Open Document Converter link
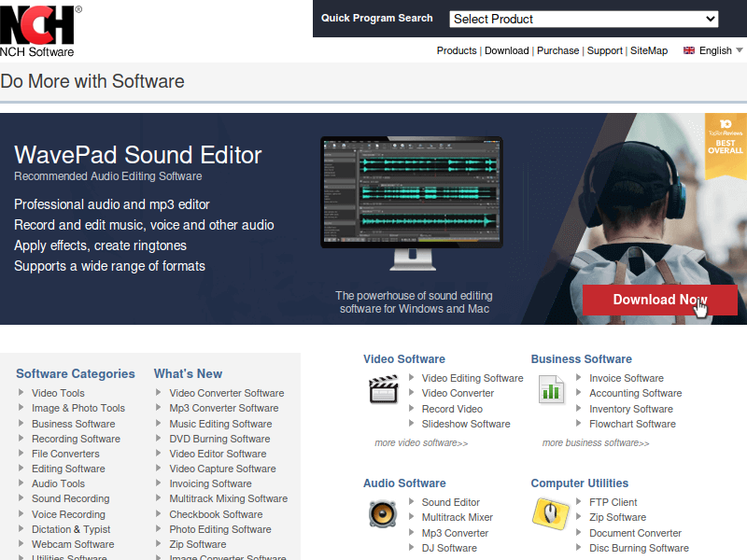The height and width of the screenshot is (560, 747). (636, 533)
